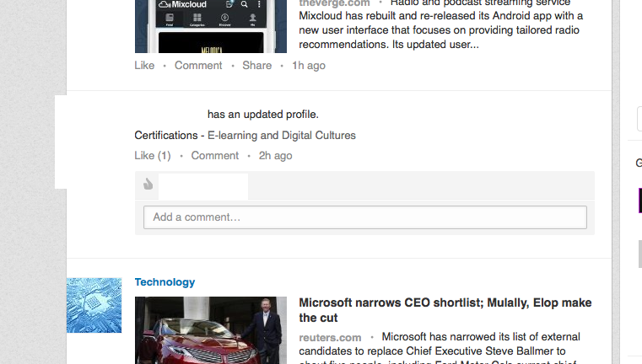Visit the reuters.com source link
Screen dimensions: 642x364
330,337
